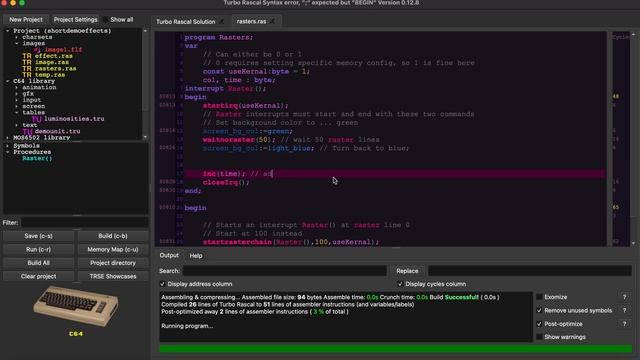This screenshot has height=360, width=640.
Task: Focus the Filter input field
Action: coord(84,222)
